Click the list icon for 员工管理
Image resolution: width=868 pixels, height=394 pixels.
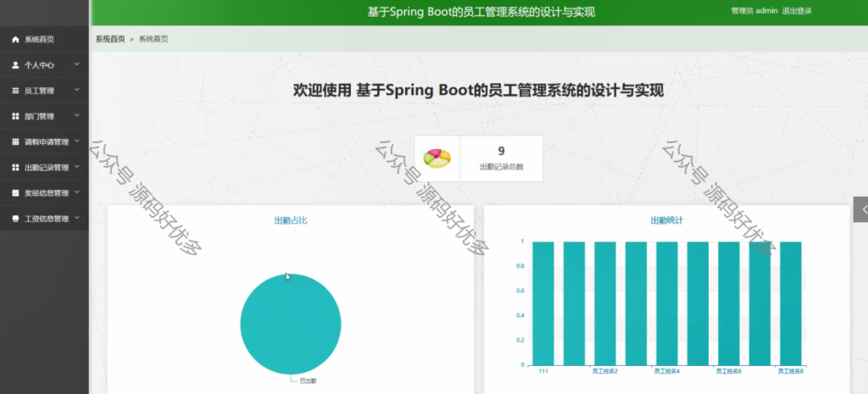click(15, 91)
